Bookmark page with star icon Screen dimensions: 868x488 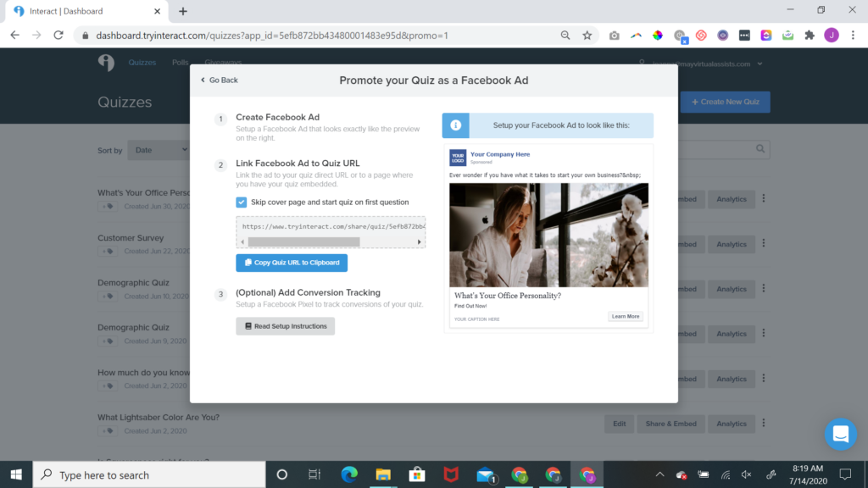[x=587, y=36]
